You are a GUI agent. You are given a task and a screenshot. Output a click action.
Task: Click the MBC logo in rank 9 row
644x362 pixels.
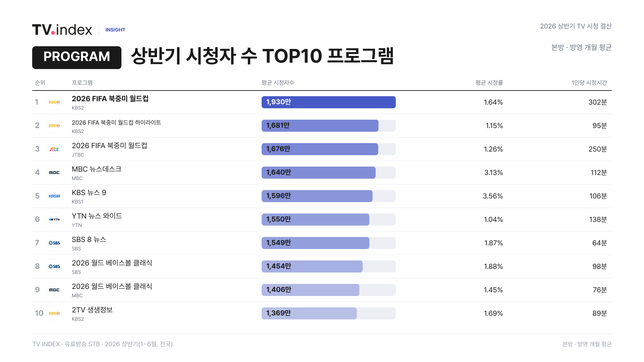pyautogui.click(x=54, y=290)
